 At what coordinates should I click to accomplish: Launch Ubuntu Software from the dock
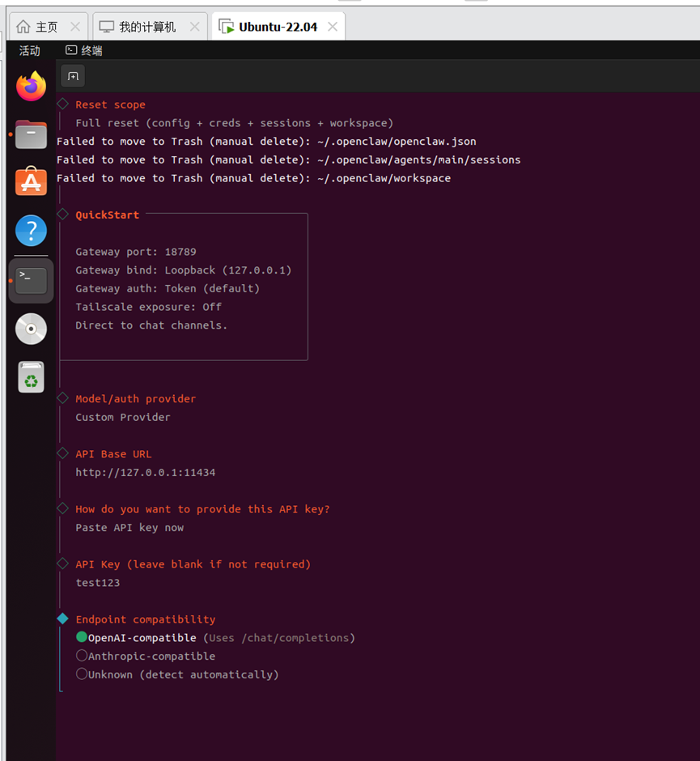31,181
